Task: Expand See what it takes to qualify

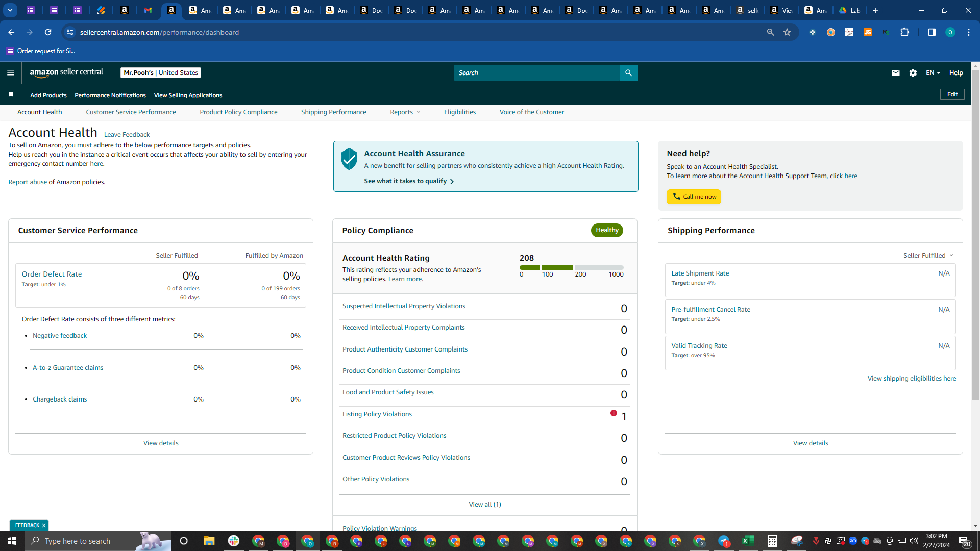Action: tap(409, 181)
